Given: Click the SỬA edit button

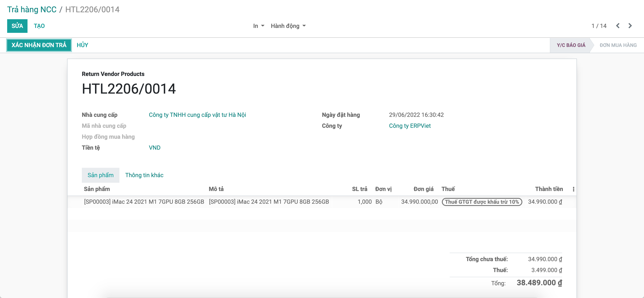Looking at the screenshot, I should click(x=17, y=26).
